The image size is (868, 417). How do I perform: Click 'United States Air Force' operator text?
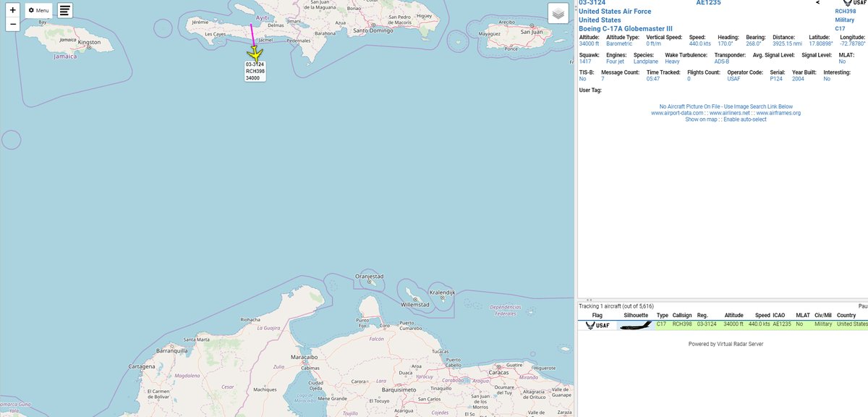click(x=615, y=11)
